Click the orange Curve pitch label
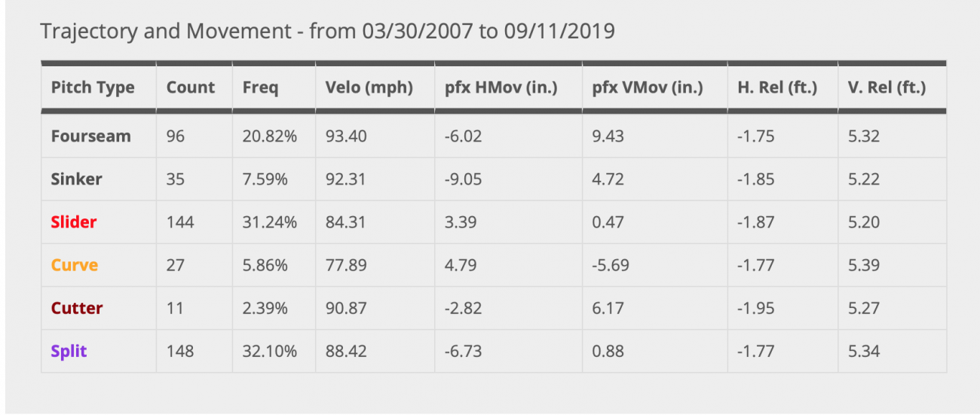Viewport: 980px width, 415px height. coord(75,265)
